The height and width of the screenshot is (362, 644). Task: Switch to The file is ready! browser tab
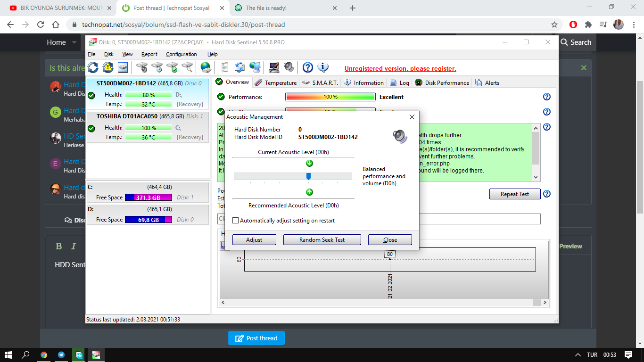285,8
